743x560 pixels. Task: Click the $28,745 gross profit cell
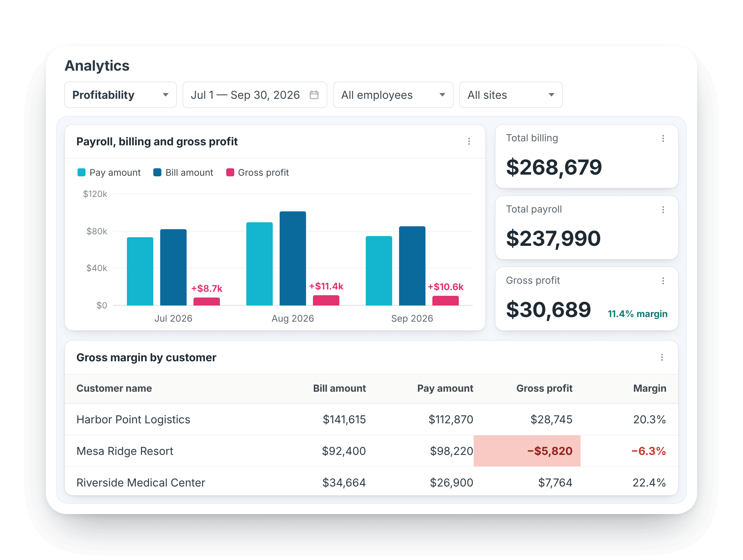(551, 420)
